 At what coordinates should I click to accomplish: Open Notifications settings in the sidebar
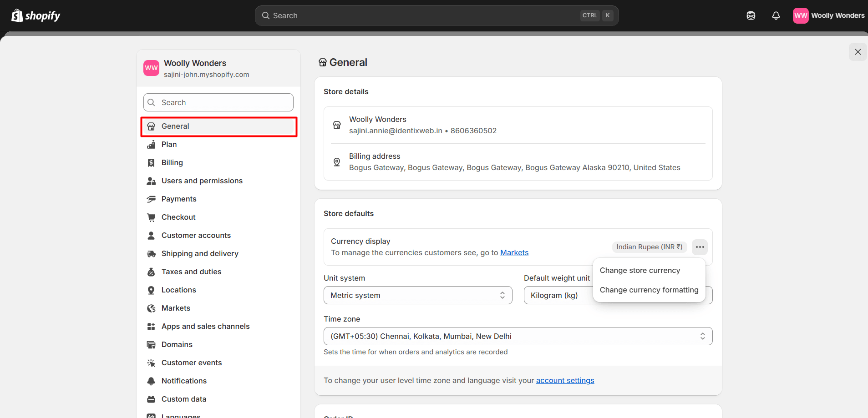[219, 381]
